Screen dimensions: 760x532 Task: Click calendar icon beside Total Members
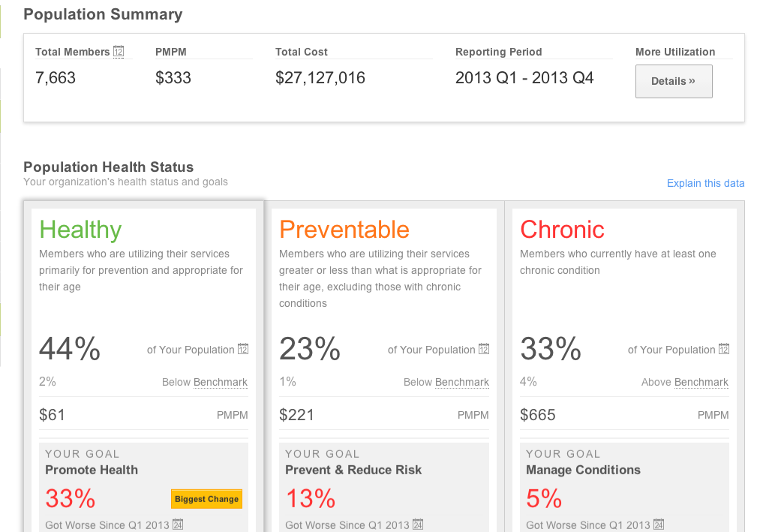(x=119, y=52)
